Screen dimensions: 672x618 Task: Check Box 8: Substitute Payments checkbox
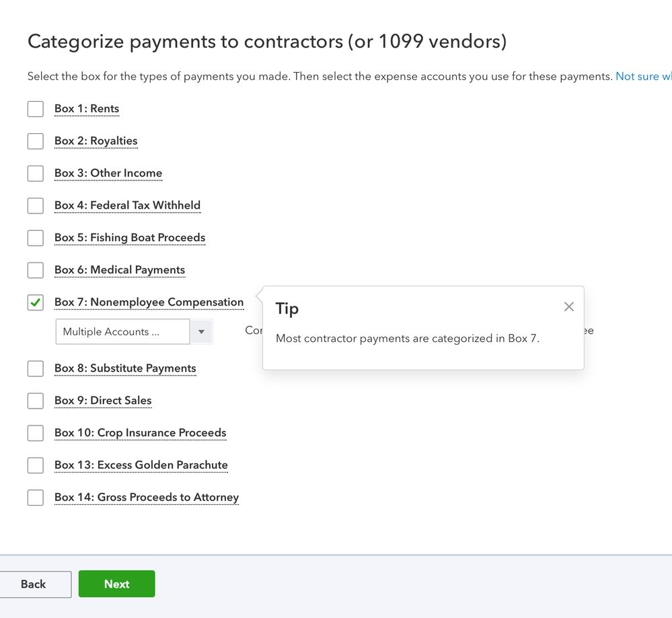tap(36, 369)
